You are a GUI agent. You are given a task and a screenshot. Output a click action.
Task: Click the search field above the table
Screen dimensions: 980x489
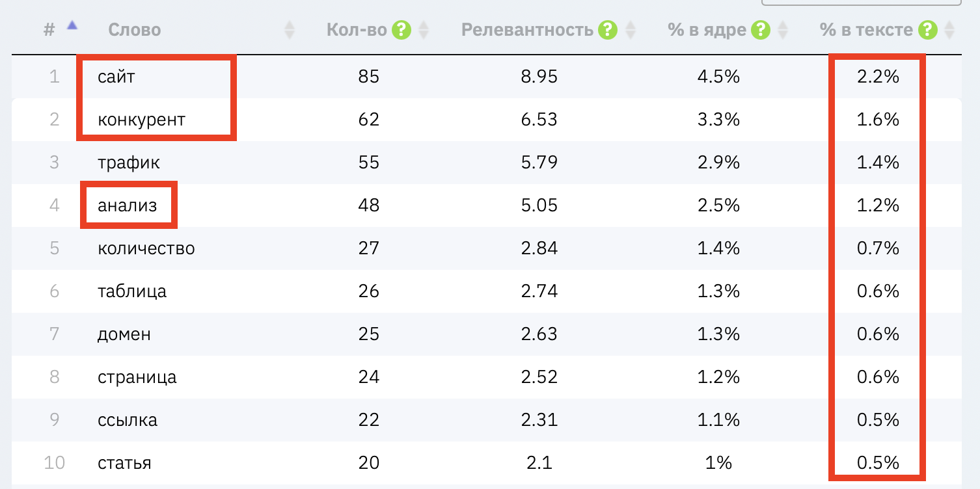coord(865,3)
